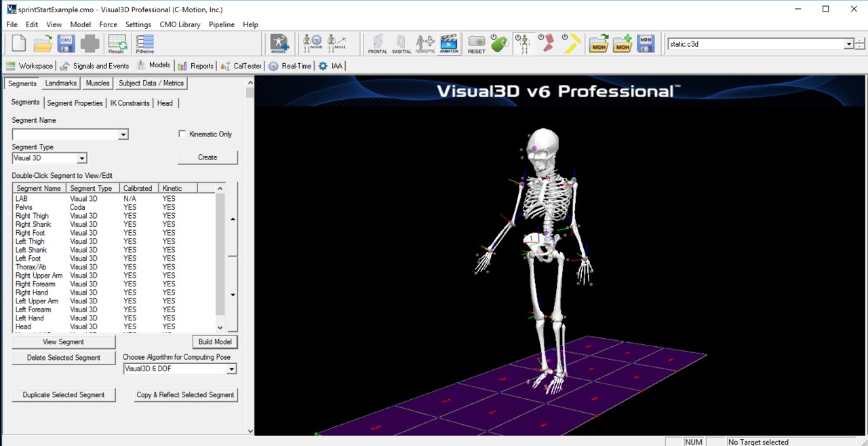Expand the Segment Type dropdown
Screen dimensions: 868x446
pos(81,158)
